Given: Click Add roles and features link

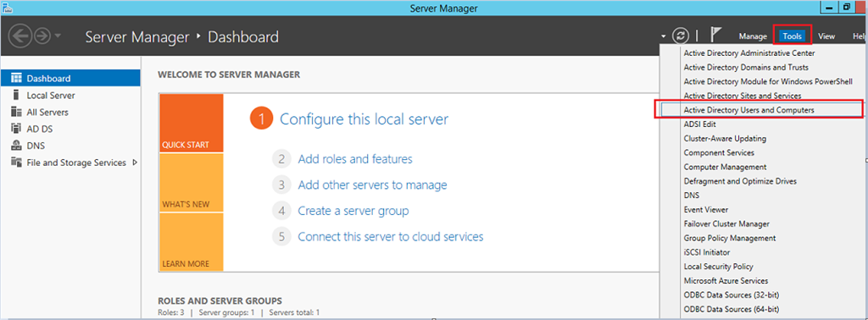Looking at the screenshot, I should coord(355,159).
